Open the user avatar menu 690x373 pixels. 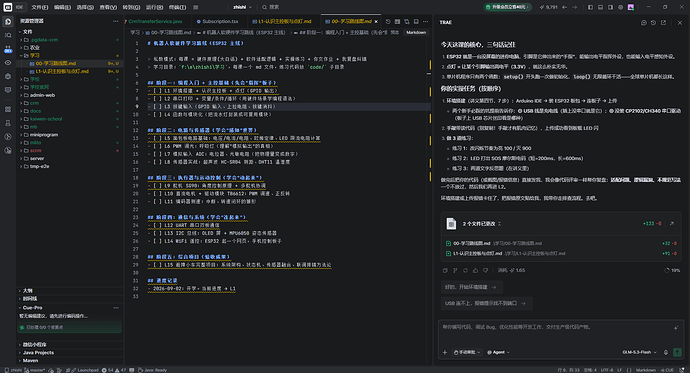click(631, 7)
